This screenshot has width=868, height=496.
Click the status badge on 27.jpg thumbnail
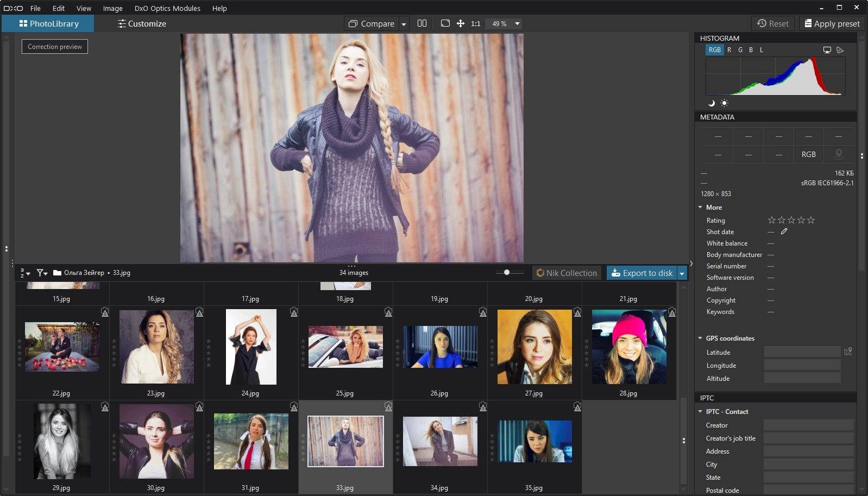577,312
